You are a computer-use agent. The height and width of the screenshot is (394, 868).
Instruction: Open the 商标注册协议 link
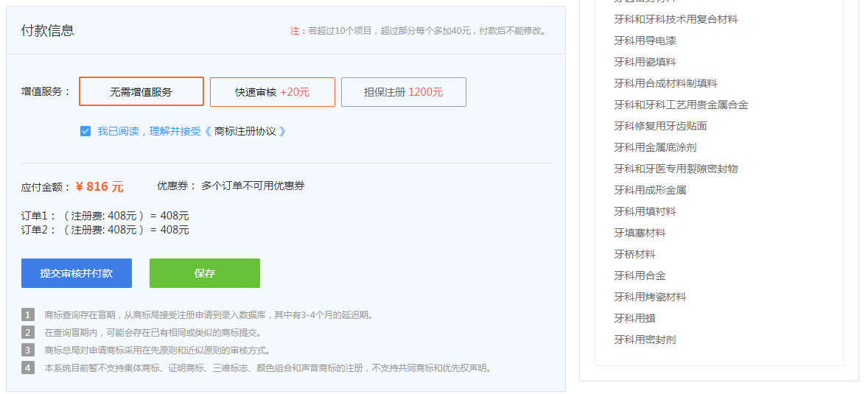[245, 131]
